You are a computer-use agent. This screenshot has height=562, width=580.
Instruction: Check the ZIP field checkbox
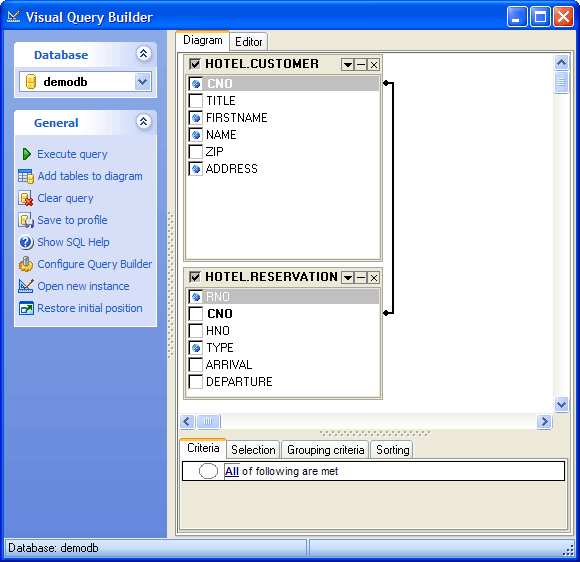(x=196, y=152)
